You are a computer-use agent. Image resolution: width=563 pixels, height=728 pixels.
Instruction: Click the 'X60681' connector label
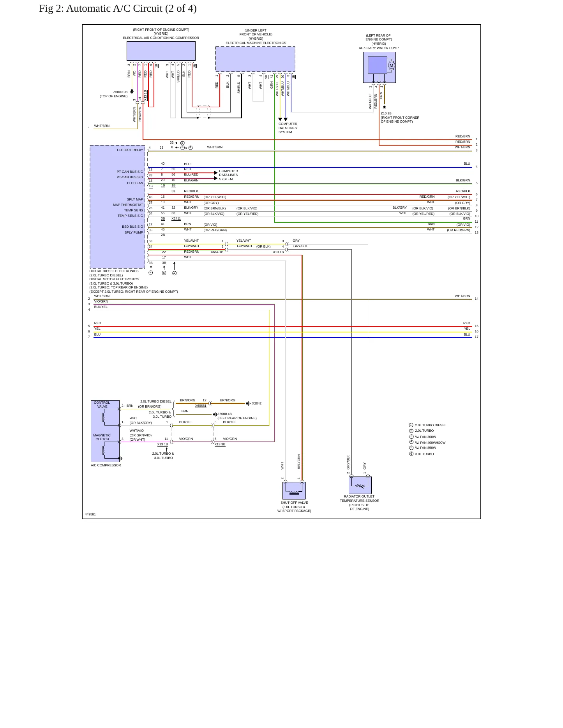(201, 406)
